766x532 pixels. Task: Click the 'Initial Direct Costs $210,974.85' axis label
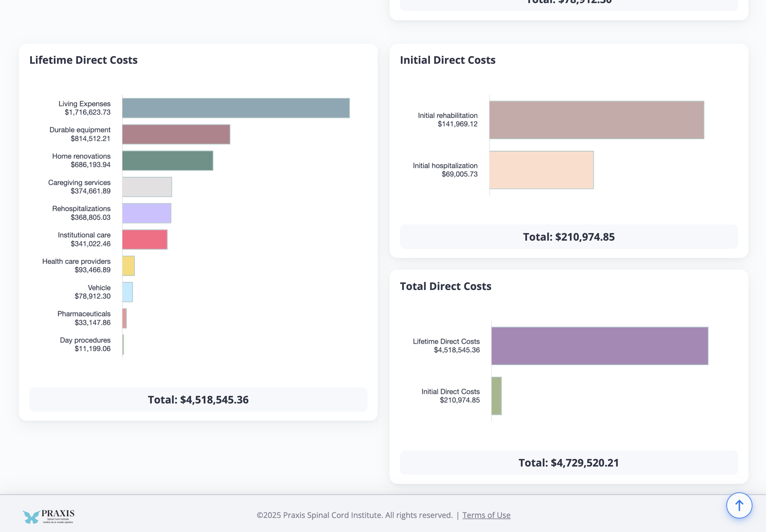451,396
